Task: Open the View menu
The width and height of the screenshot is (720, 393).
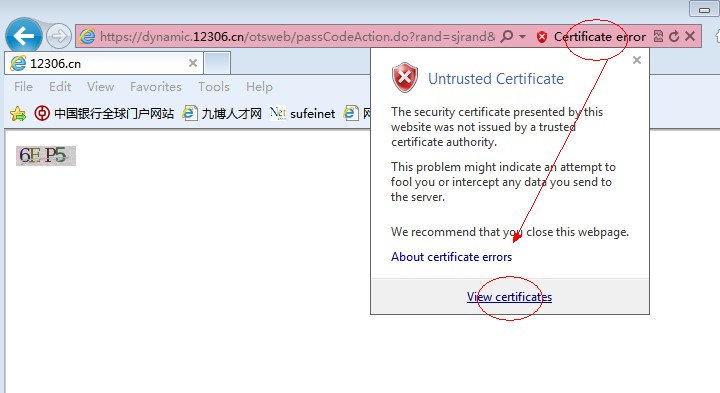Action: pos(101,87)
